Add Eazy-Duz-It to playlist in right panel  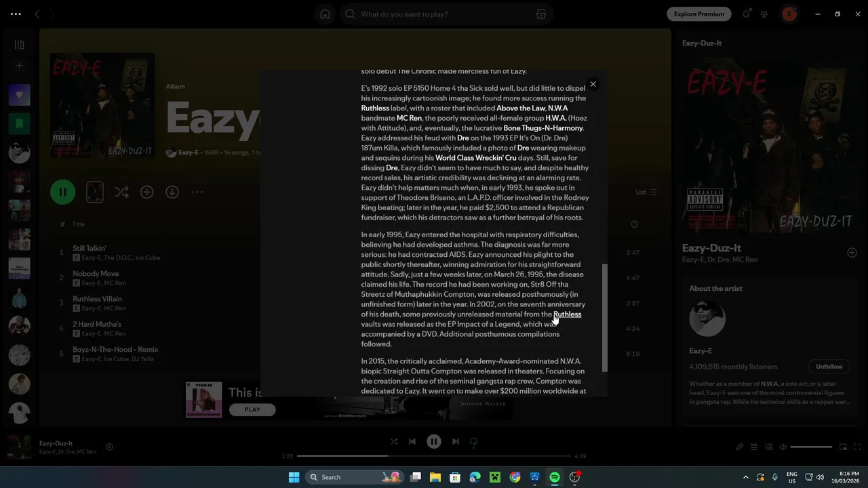click(x=852, y=253)
